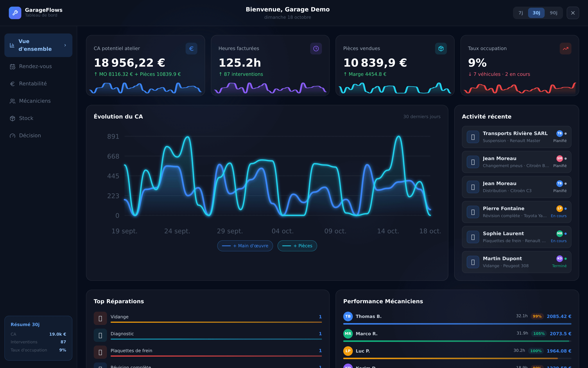Viewport: 588px width, 368px height.
Task: Click Thomas B. blue performance bar
Action: coord(457,324)
